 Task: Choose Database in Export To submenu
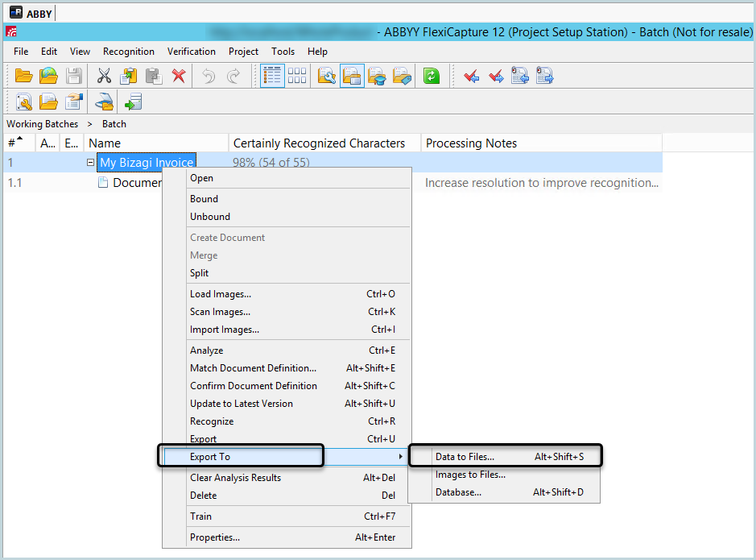pos(504,492)
